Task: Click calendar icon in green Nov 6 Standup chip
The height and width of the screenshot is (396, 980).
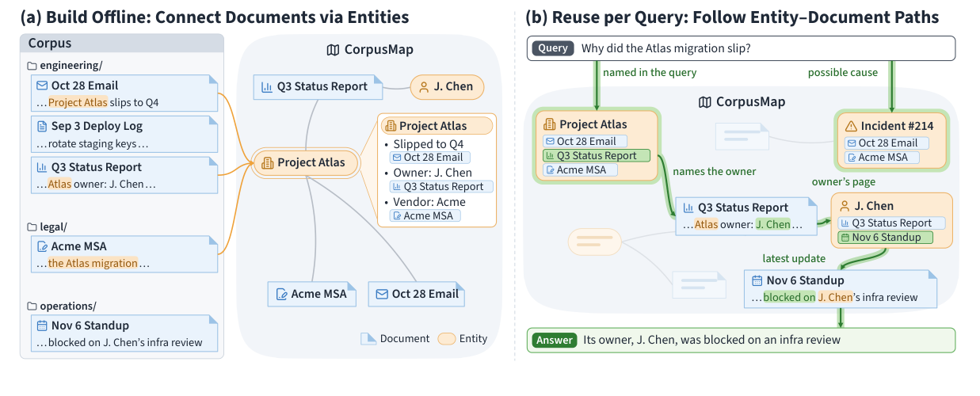Action: [845, 238]
